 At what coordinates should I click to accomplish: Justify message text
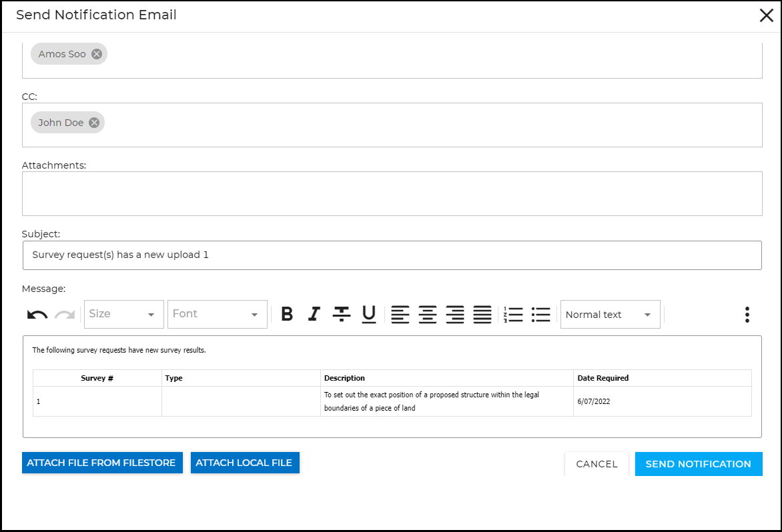(x=482, y=314)
